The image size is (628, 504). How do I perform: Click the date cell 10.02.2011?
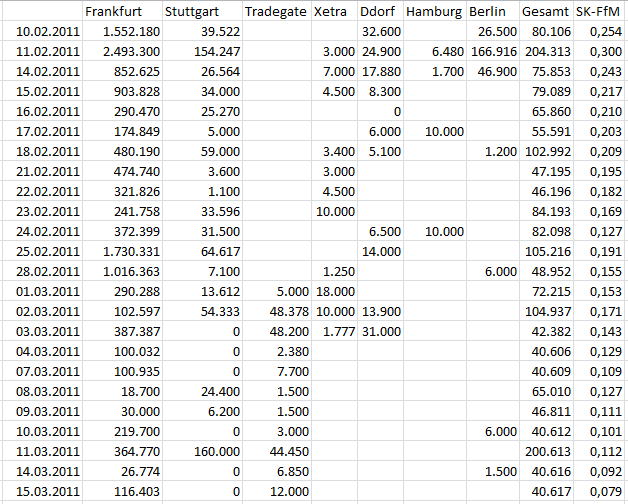(x=42, y=31)
